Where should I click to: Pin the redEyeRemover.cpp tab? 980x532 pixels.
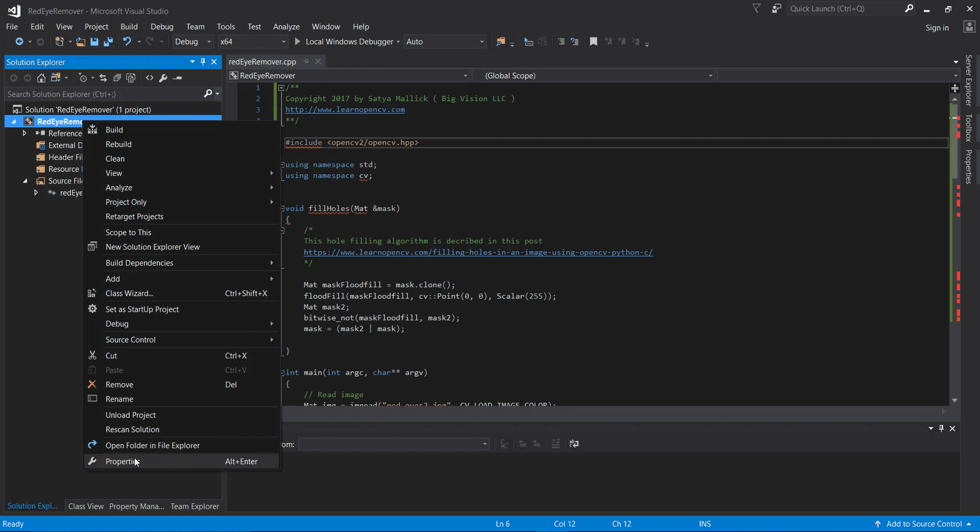pos(306,61)
